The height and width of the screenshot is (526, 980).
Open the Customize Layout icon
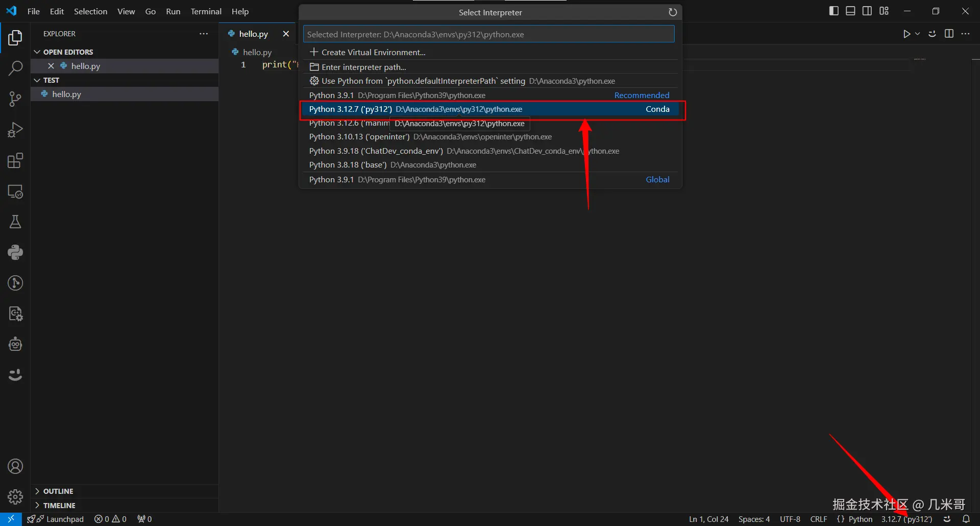click(x=884, y=11)
